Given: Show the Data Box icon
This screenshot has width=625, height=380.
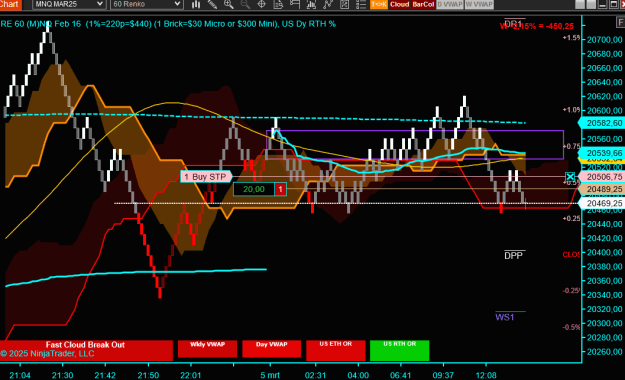Looking at the screenshot, I should coord(278,4).
